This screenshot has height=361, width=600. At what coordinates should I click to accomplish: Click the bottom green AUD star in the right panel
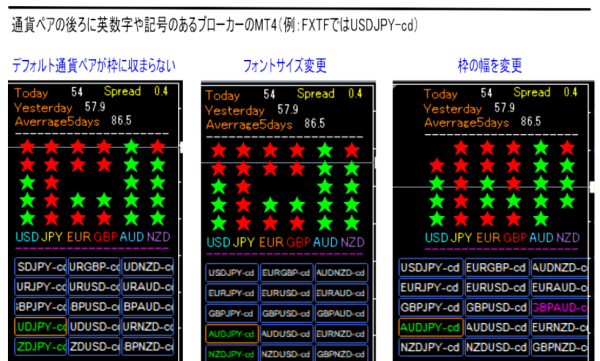coord(541,219)
